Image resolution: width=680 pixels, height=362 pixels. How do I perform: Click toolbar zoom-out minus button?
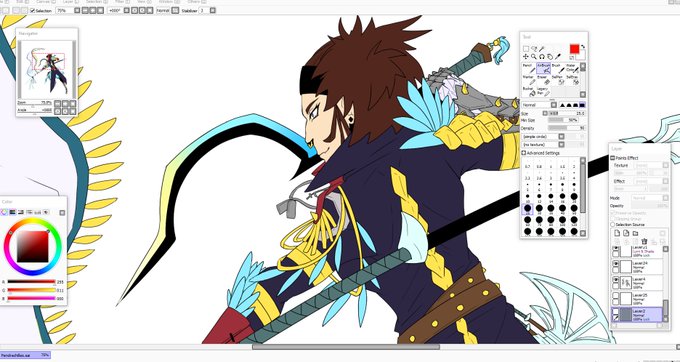tap(85, 10)
